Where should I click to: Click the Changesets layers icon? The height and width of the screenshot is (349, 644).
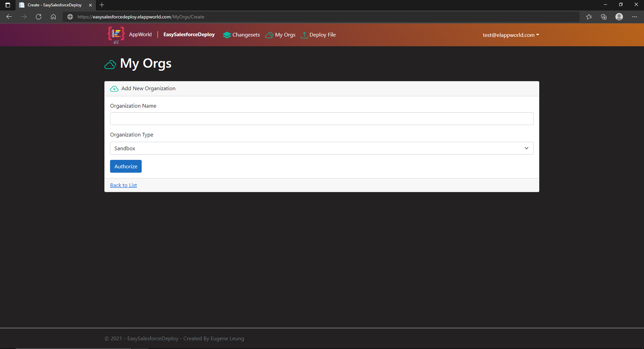coord(227,35)
